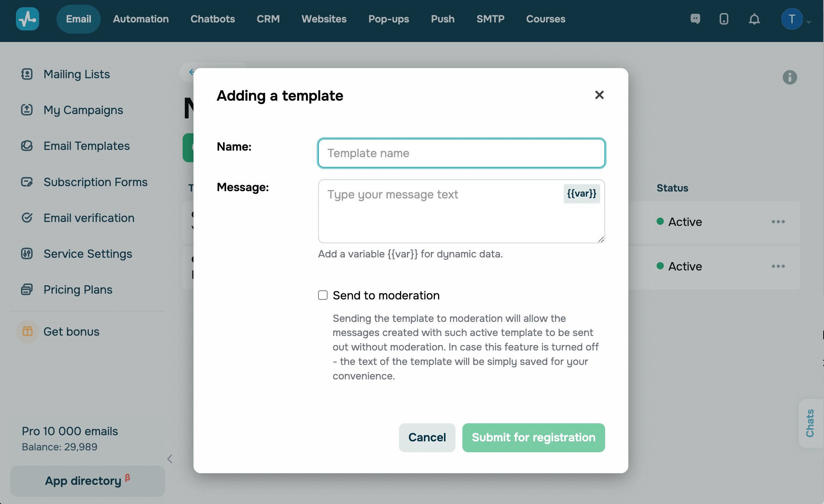
Task: Expand the user account avatar menu
Action: tap(792, 19)
